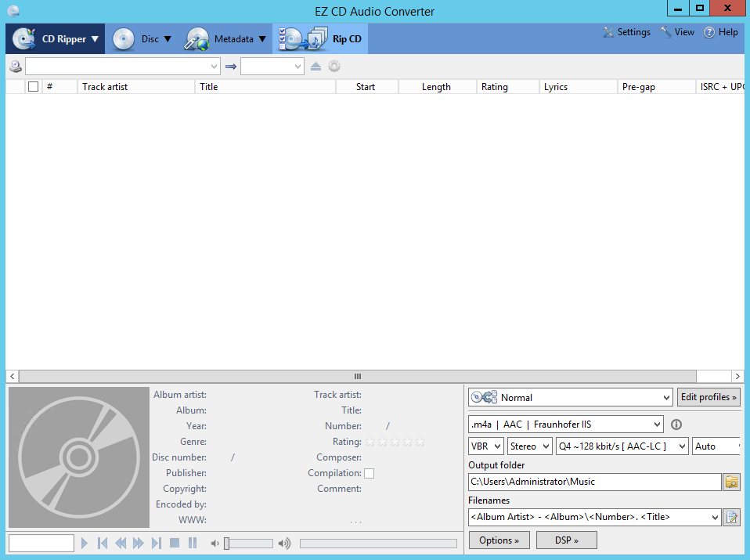Set rating to five stars using last star
Viewport: 750px width, 560px height.
click(x=420, y=442)
